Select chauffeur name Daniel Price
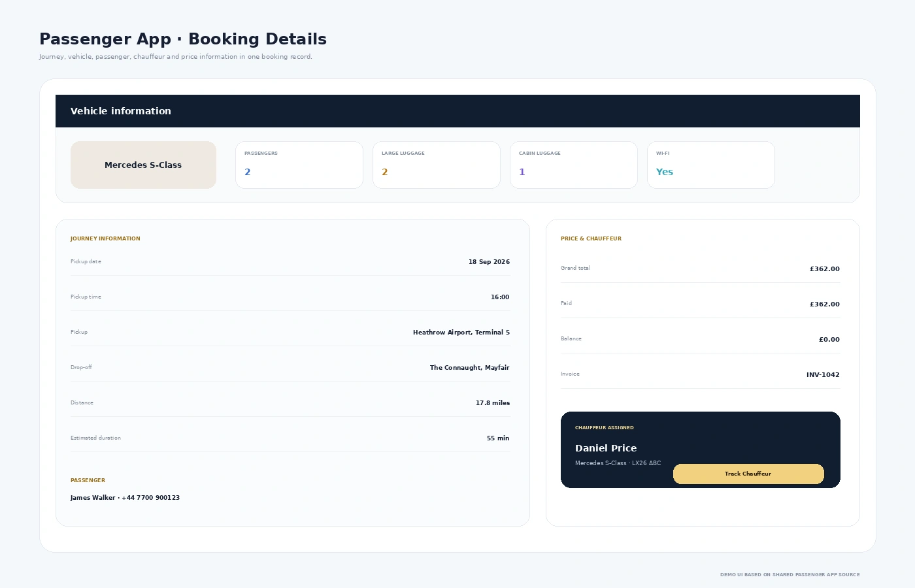 606,448
